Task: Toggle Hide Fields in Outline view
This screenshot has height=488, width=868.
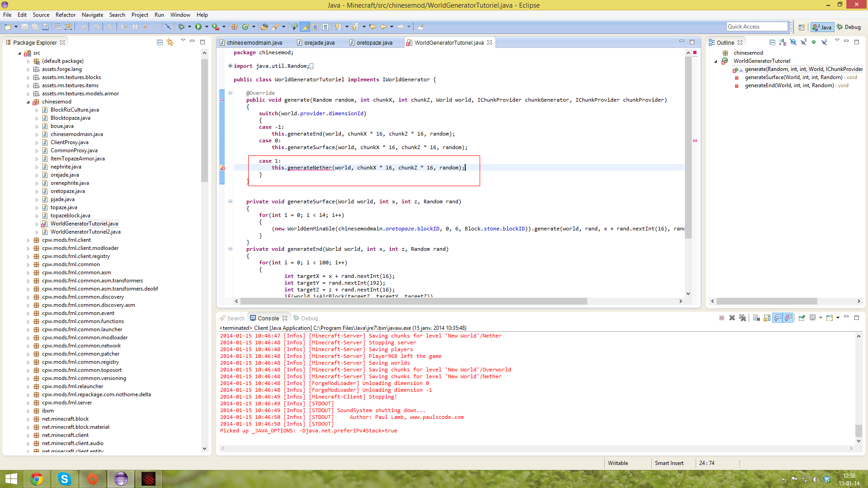Action: 793,42
